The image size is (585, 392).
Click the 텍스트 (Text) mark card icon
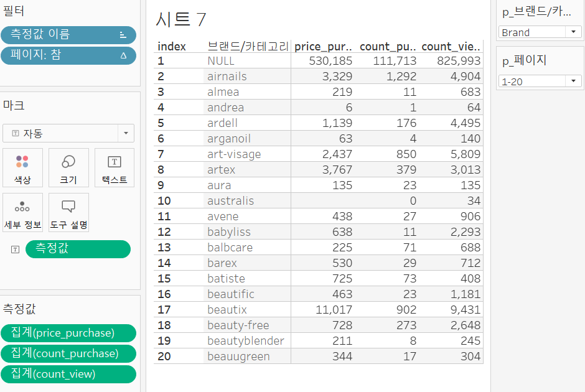115,167
